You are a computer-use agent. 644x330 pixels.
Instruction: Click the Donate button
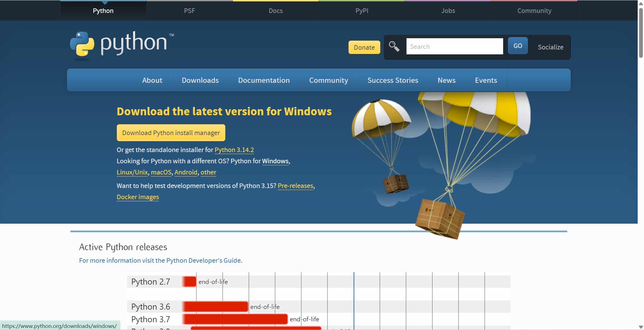coord(364,47)
